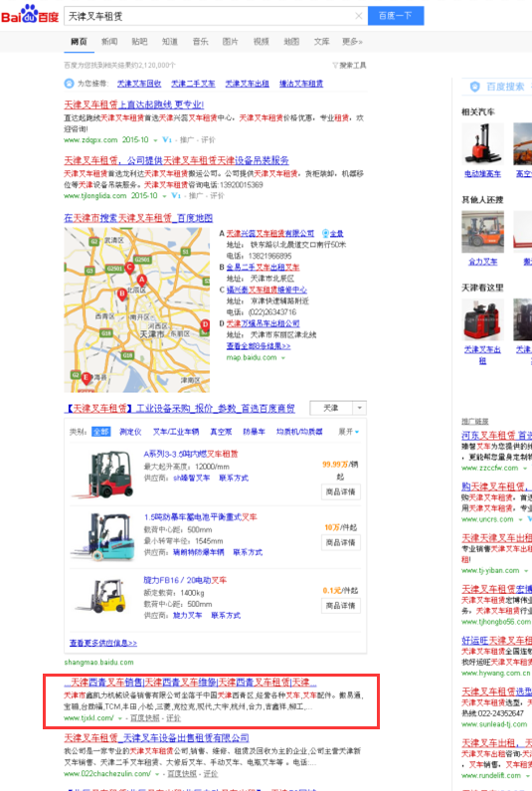
Task: Open 百度快照 for www.tjxkl.com result
Action: click(145, 717)
